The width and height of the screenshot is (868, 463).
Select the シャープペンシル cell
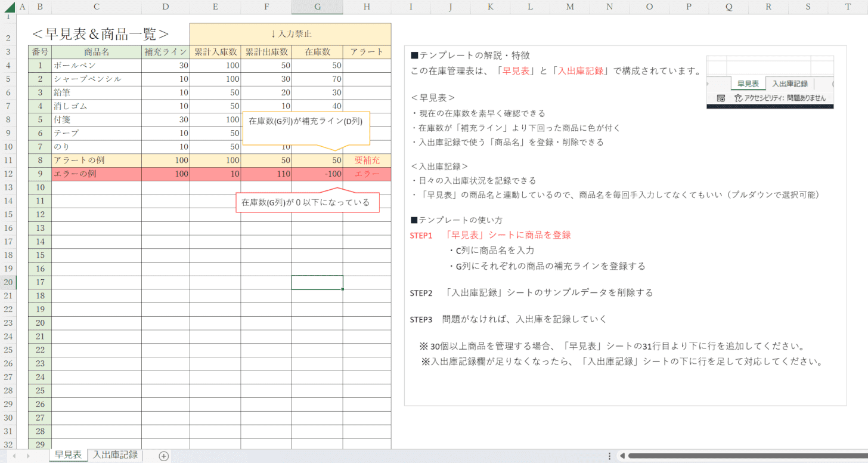click(x=97, y=79)
